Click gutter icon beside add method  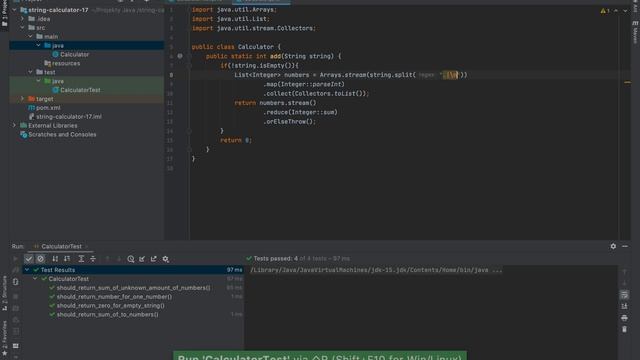(180, 56)
